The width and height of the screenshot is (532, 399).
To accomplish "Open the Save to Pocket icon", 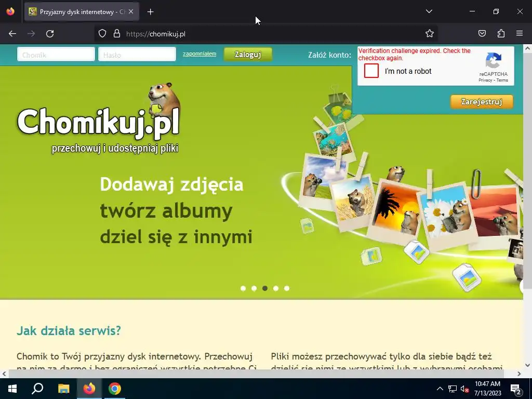I will (482, 34).
